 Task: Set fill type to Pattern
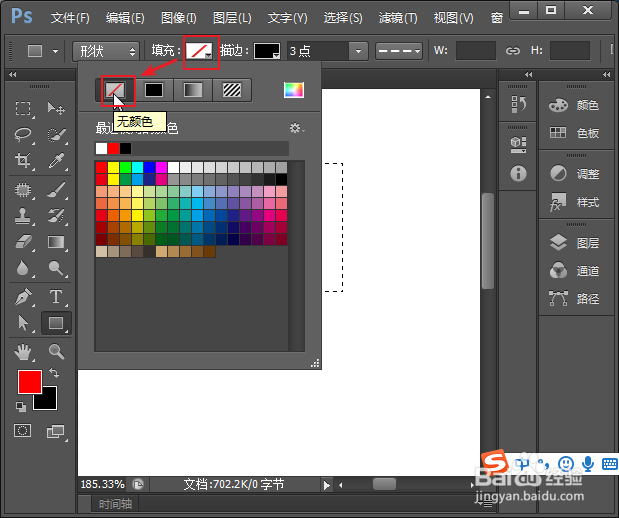coord(232,90)
